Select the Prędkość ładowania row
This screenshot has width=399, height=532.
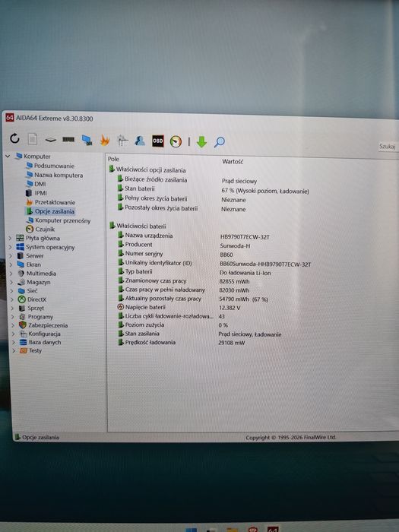181,343
